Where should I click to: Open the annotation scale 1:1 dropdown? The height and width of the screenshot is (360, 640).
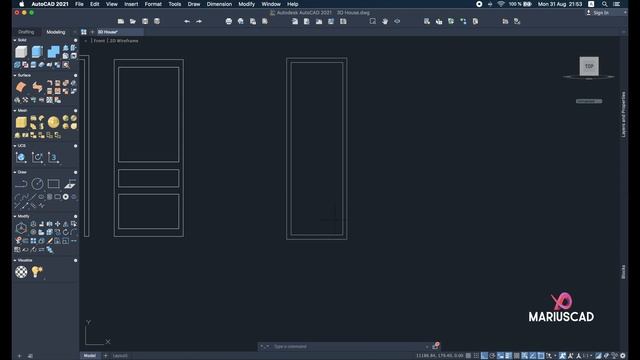pos(587,356)
